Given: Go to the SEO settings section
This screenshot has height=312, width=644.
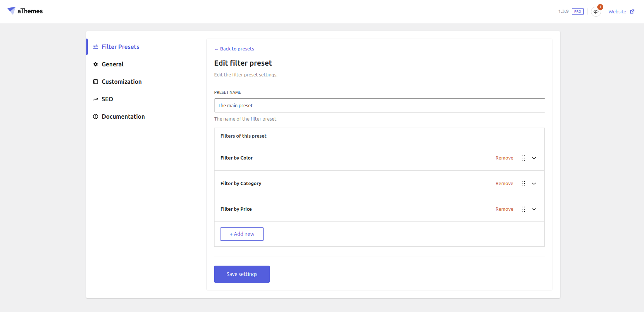Looking at the screenshot, I should pos(107,99).
